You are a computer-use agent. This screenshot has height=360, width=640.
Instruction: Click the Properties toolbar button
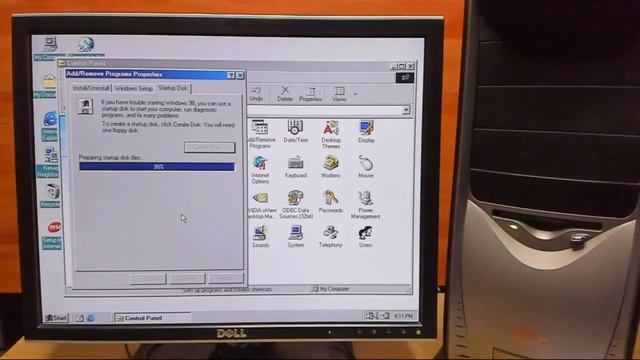pyautogui.click(x=310, y=94)
